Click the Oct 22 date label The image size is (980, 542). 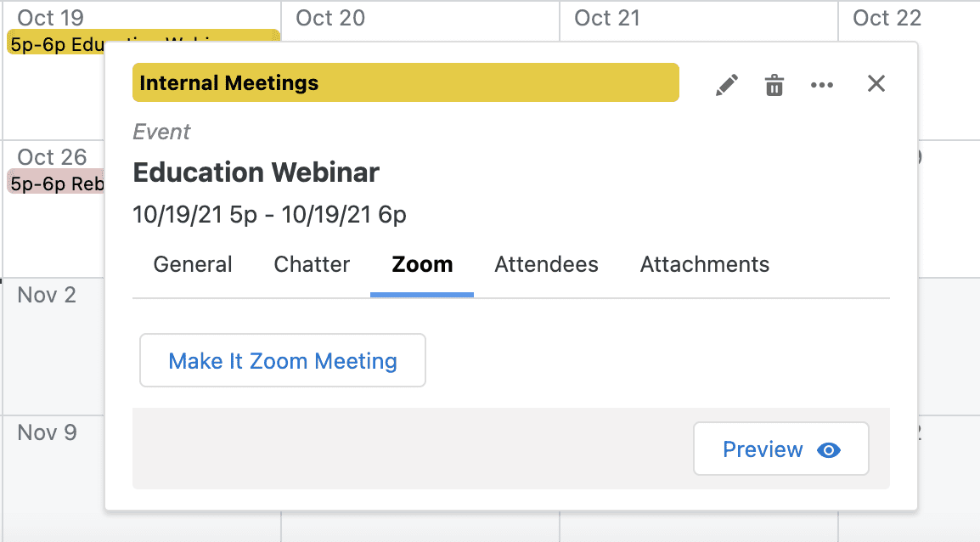[x=887, y=18]
